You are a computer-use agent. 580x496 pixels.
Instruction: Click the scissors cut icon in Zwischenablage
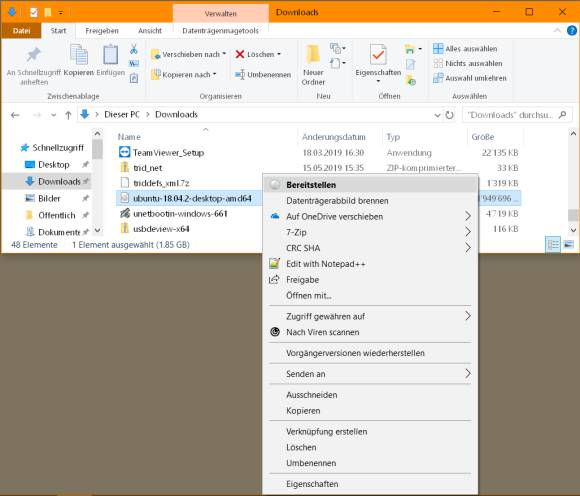tap(134, 49)
